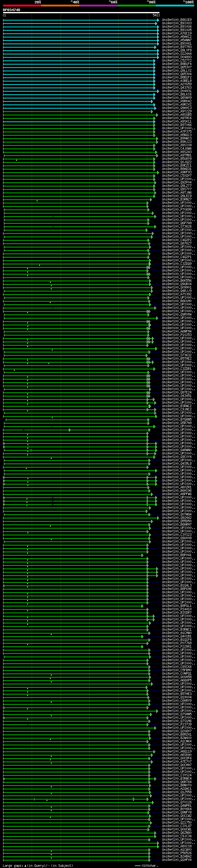Screen dimensions: 197x868
Task: Select hit label UniRef100_B6K556
Action: 177,281
